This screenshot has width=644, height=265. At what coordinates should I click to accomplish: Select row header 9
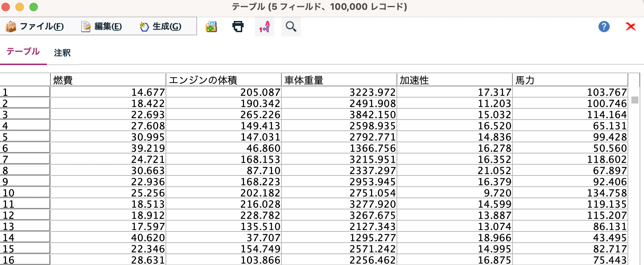25,181
